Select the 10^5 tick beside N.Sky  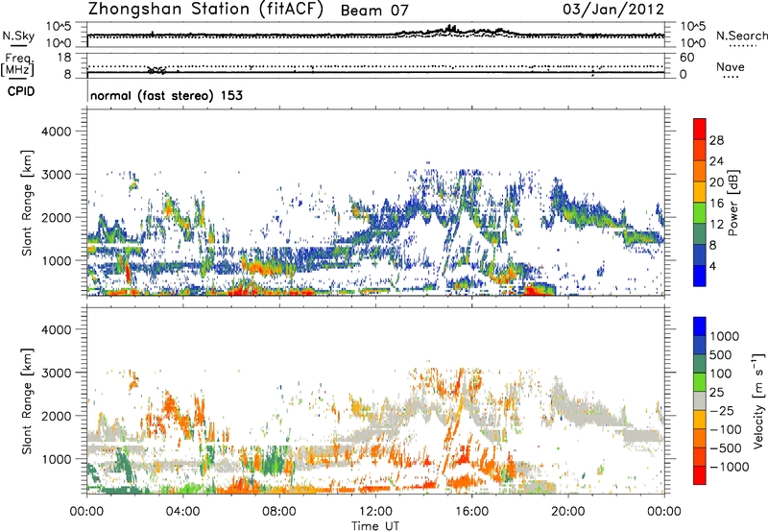(59, 27)
